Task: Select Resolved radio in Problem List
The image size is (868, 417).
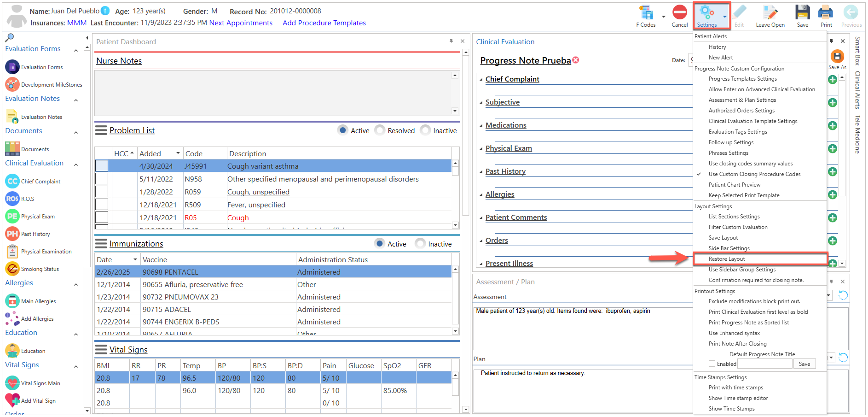Action: tap(380, 130)
